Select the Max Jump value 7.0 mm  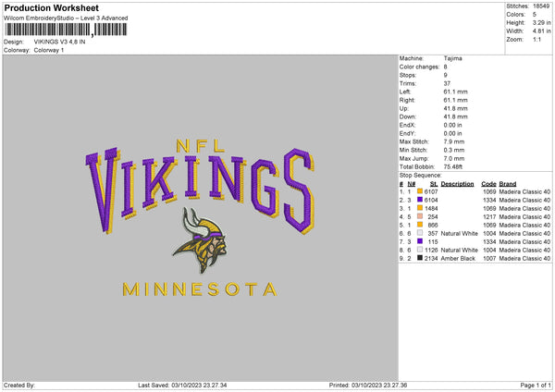click(454, 158)
